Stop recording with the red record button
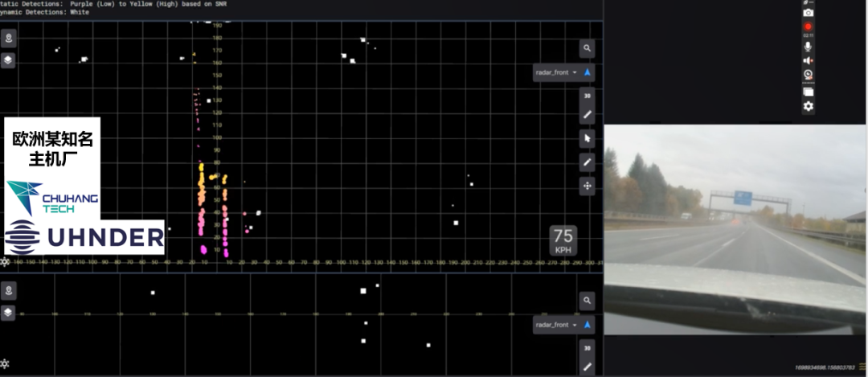Screen dimensions: 868x377 [x=809, y=27]
